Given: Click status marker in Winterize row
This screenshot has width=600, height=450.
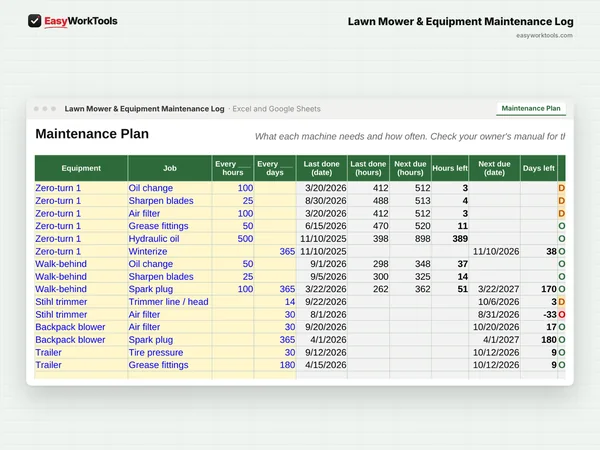Looking at the screenshot, I should (x=561, y=251).
